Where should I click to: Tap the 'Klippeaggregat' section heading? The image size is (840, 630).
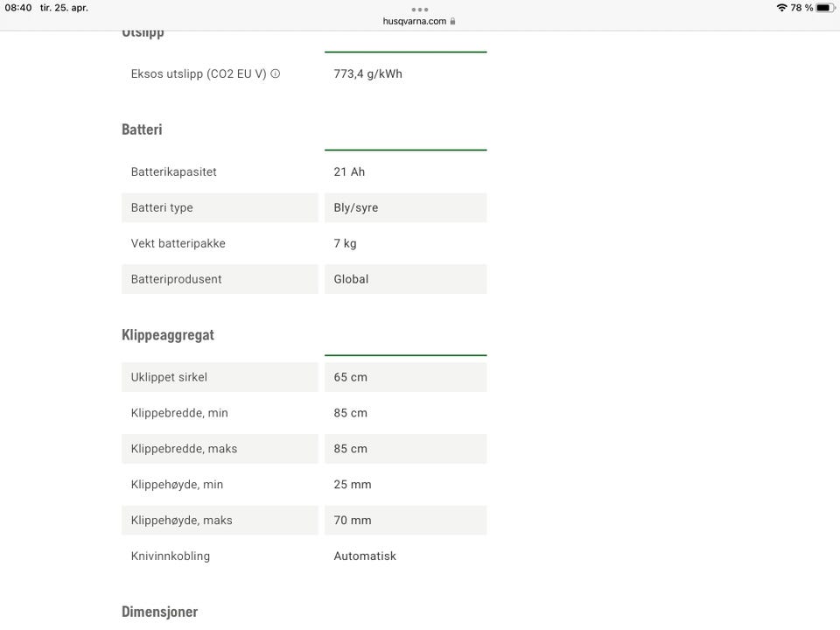[x=168, y=335]
